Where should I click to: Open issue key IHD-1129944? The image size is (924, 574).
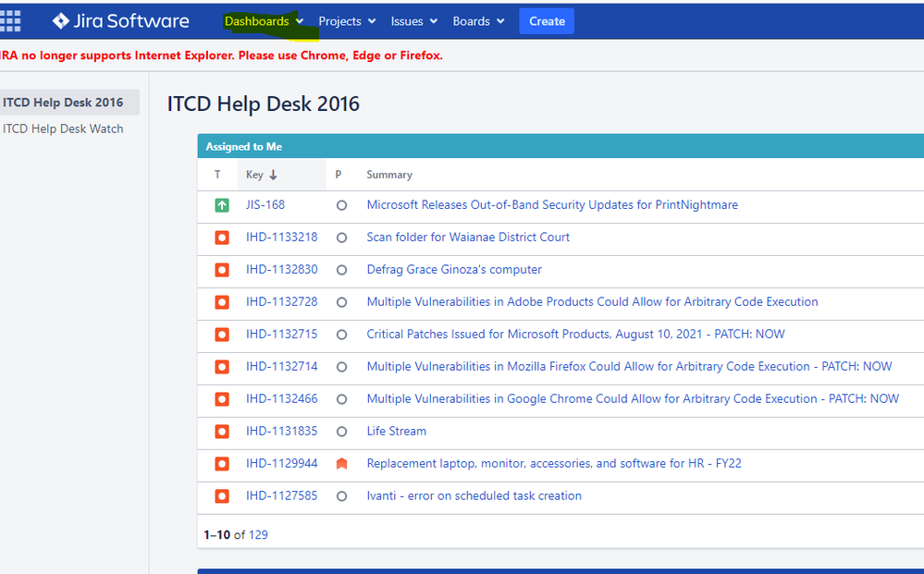[x=282, y=463]
